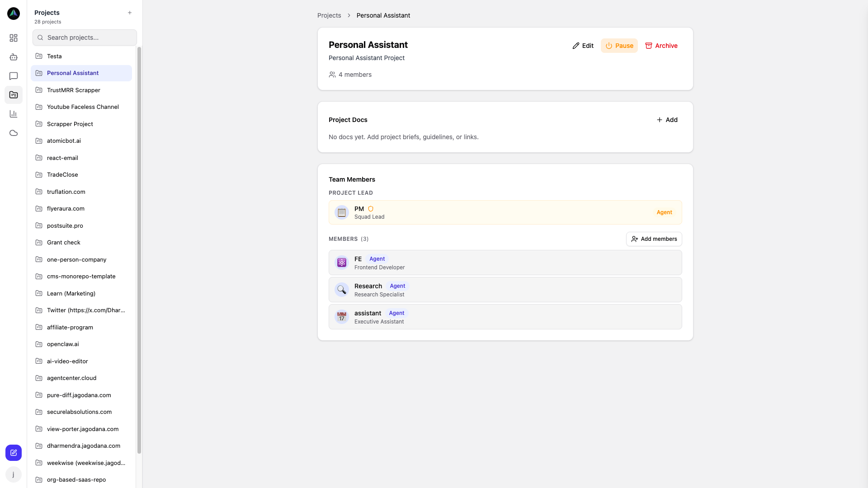The image size is (868, 488).
Task: Open the Research agent member row
Action: [x=505, y=290]
